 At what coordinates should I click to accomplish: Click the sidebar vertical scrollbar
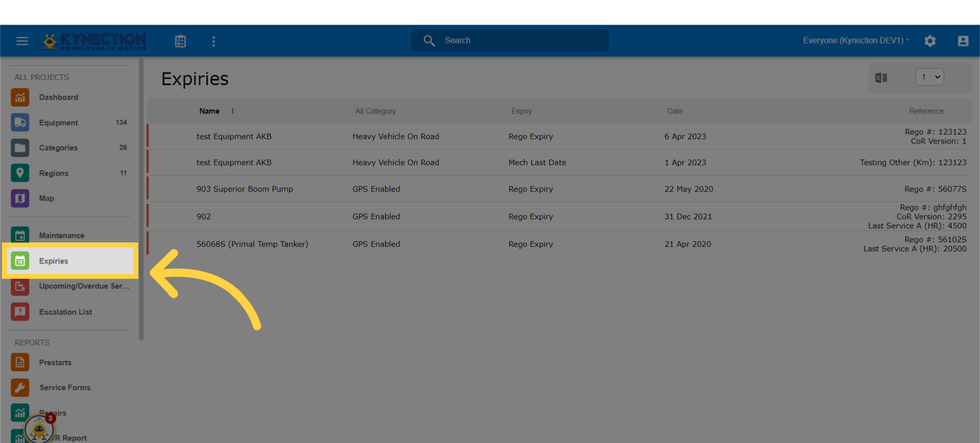pyautogui.click(x=141, y=199)
